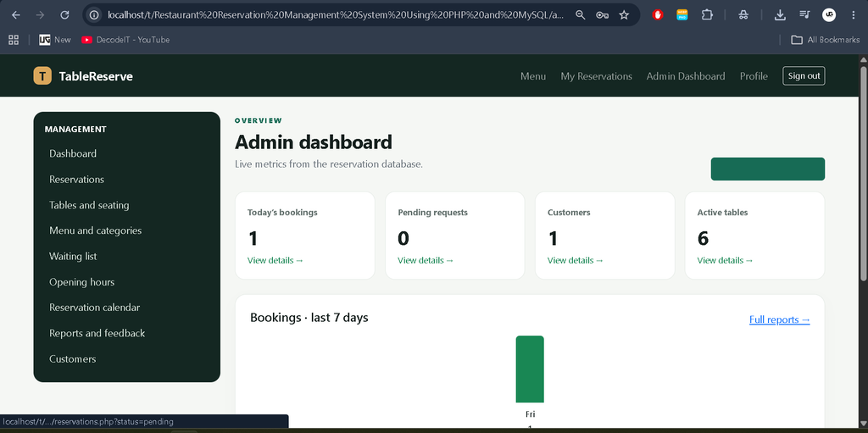Click the Admin dashboard heading
Image resolution: width=868 pixels, height=433 pixels.
(x=314, y=142)
